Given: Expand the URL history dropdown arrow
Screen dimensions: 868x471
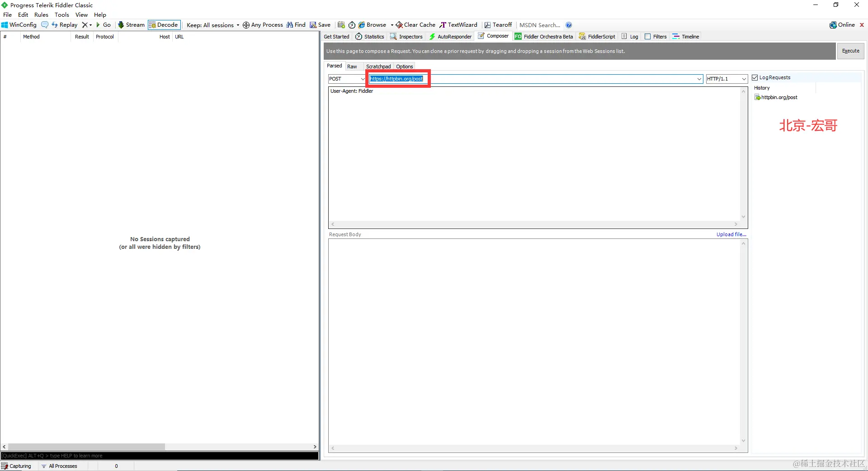Looking at the screenshot, I should [x=699, y=79].
